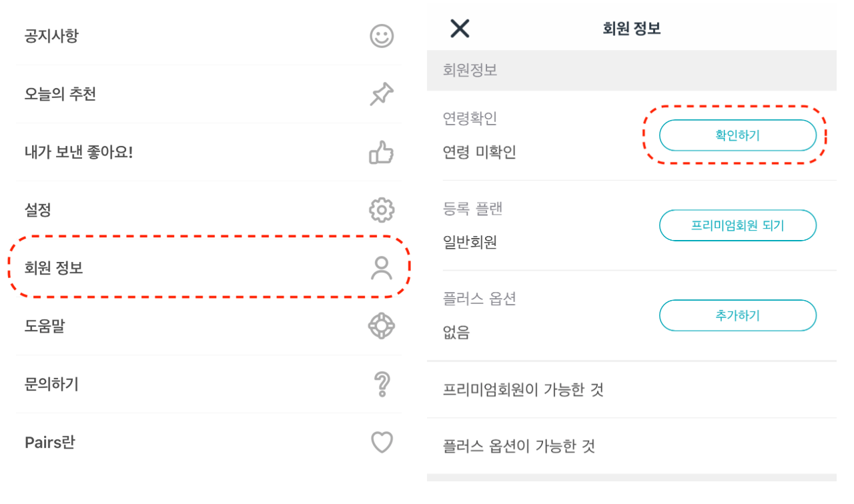The image size is (854, 504).
Task: Open 플러스 옵션이 가능한 것 row
Action: click(631, 446)
